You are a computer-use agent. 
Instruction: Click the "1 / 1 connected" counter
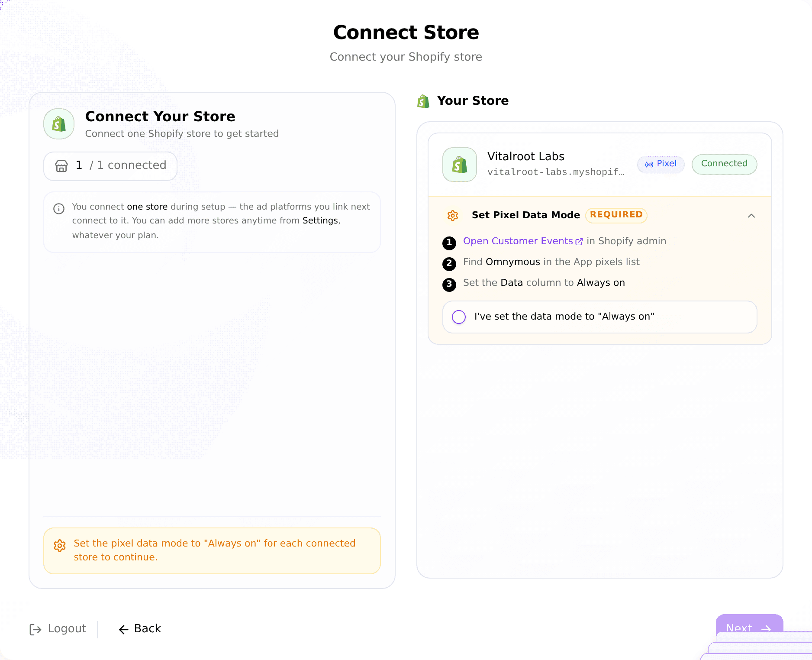pyautogui.click(x=110, y=166)
